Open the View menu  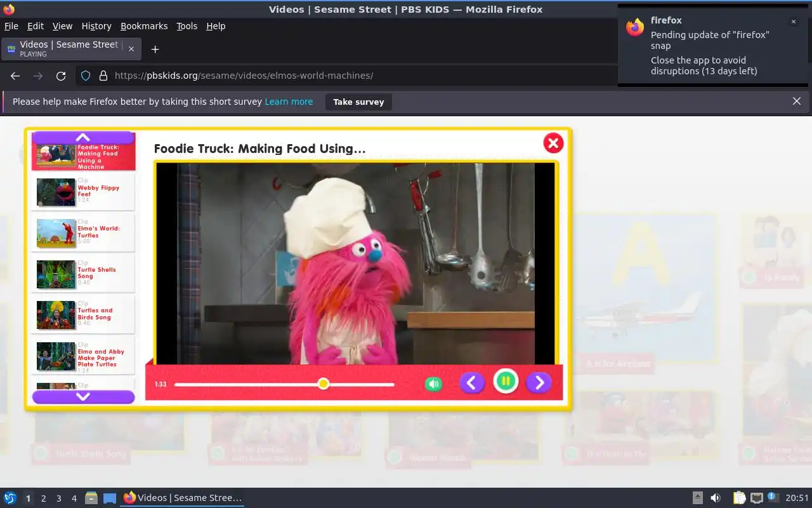pos(62,26)
